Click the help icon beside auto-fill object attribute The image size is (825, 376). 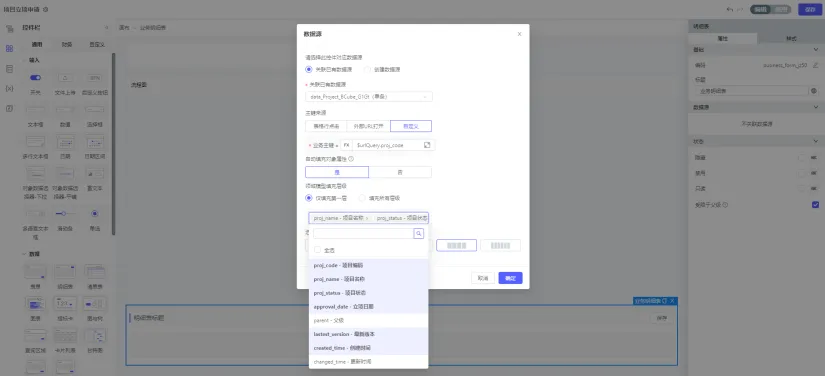pyautogui.click(x=351, y=159)
